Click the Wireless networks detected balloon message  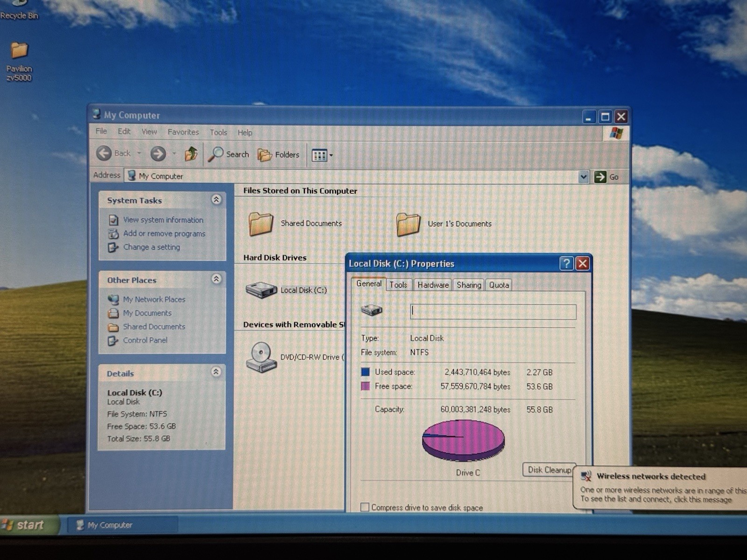(x=660, y=487)
